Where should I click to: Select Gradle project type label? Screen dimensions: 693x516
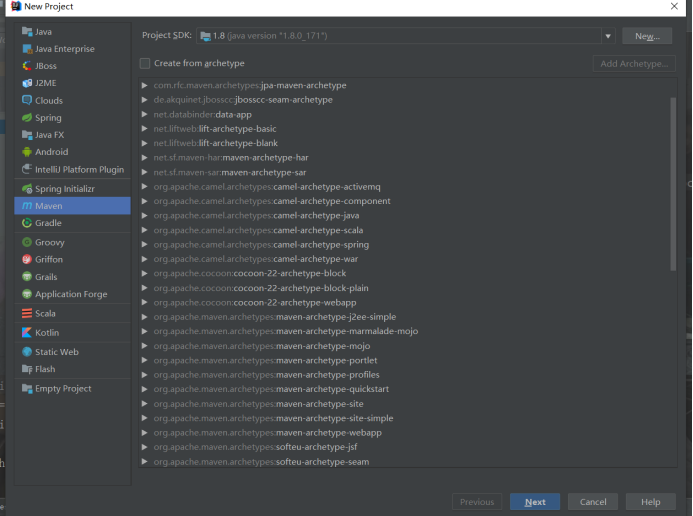[x=48, y=223]
